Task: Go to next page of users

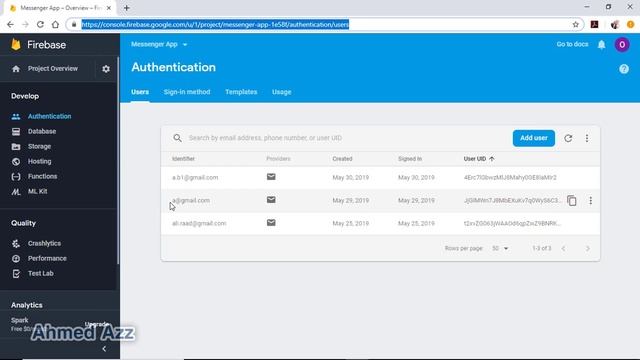Action: (588, 248)
